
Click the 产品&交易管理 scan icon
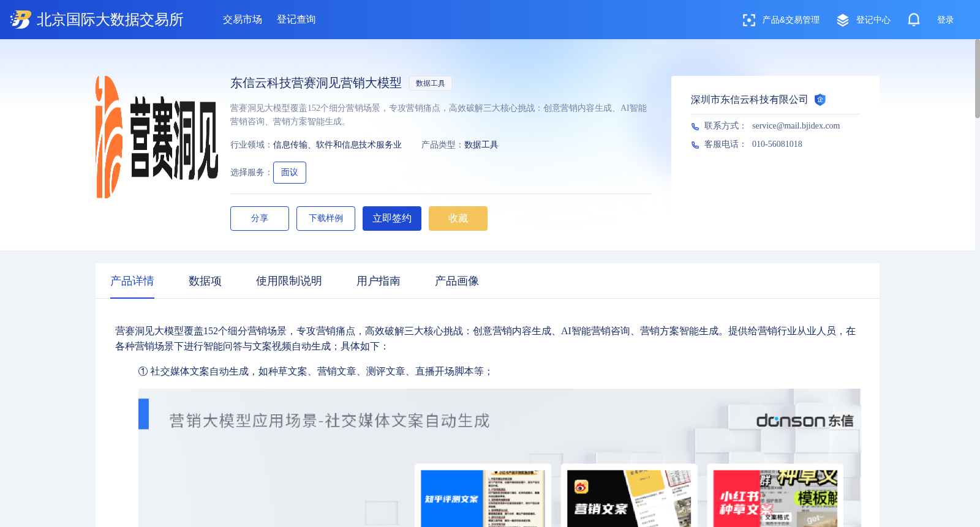[749, 20]
